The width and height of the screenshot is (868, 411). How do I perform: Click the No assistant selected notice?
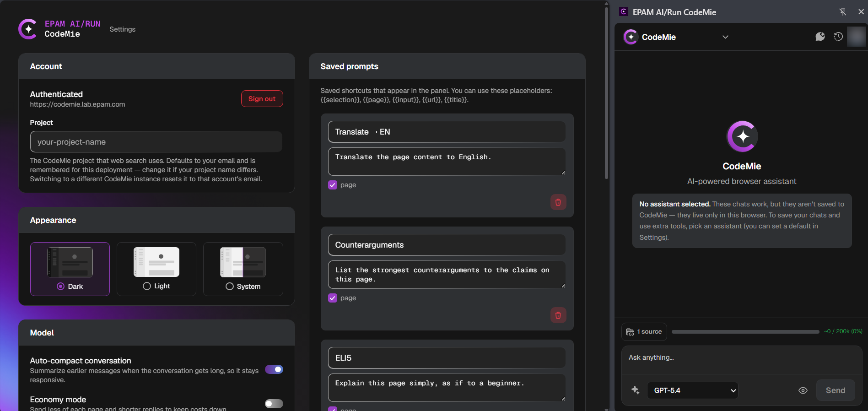[742, 221]
